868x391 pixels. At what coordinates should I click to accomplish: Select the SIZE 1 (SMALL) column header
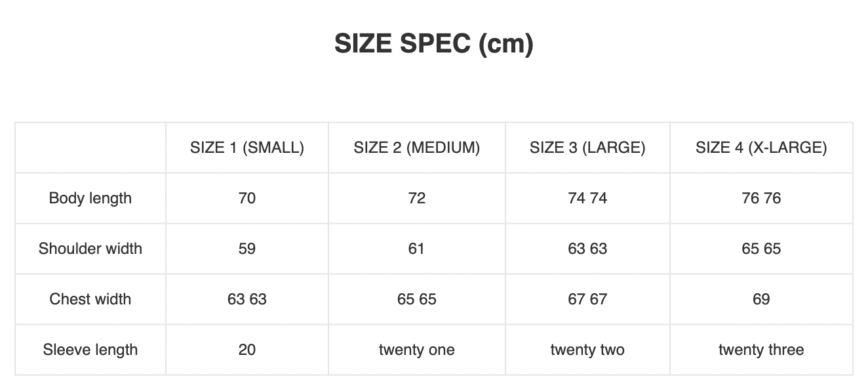[247, 148]
